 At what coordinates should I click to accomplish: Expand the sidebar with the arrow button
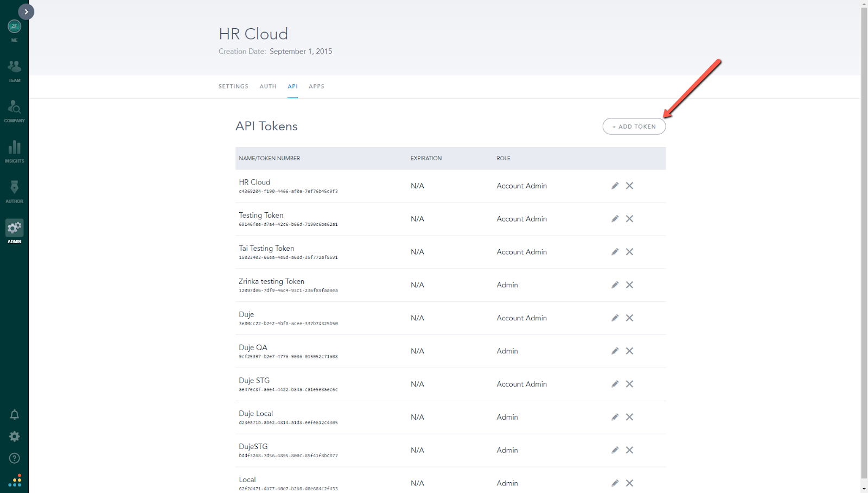point(26,11)
